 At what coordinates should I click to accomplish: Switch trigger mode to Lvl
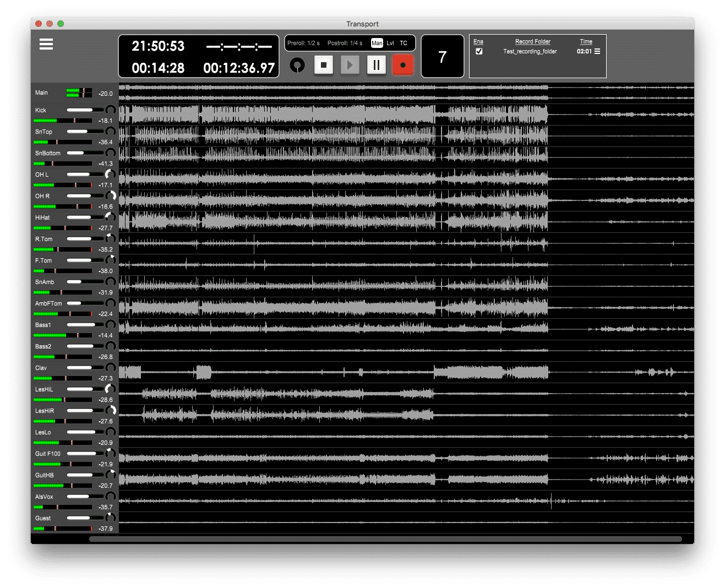click(x=390, y=43)
